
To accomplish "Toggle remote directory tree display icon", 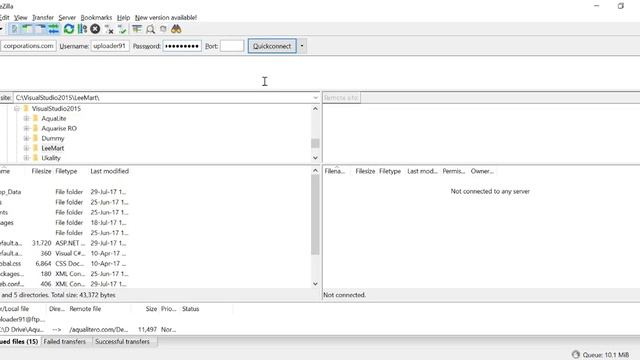I will 40,29.
